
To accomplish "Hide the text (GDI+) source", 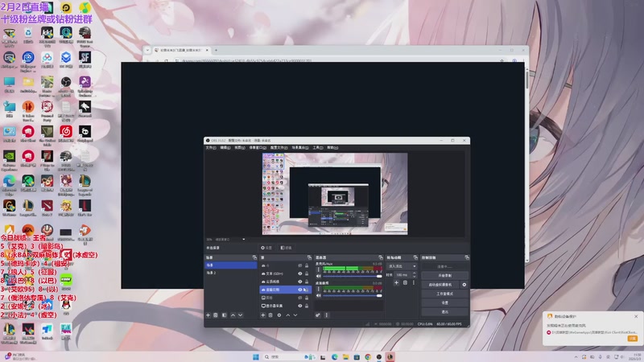I will tap(299, 274).
